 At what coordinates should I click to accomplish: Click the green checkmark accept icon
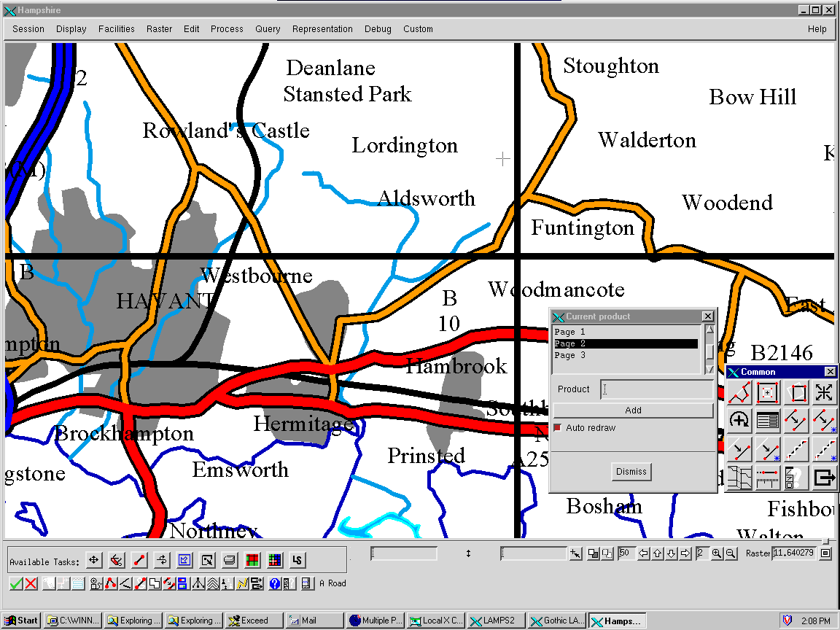click(x=15, y=583)
